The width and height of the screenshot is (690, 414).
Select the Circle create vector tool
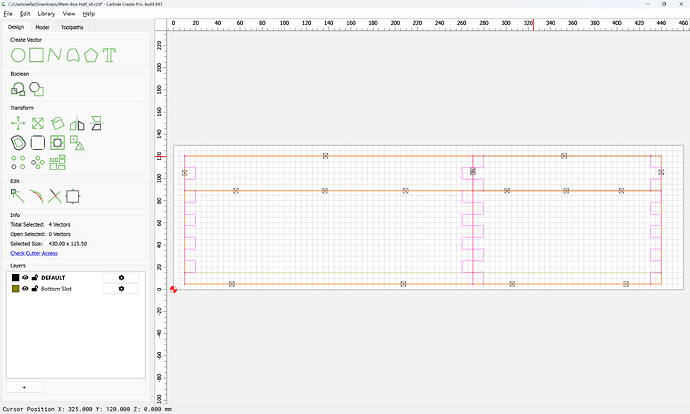[x=18, y=55]
